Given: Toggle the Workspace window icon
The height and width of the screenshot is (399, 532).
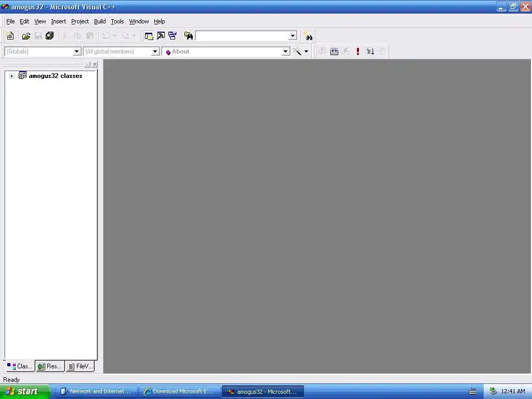Looking at the screenshot, I should [149, 36].
